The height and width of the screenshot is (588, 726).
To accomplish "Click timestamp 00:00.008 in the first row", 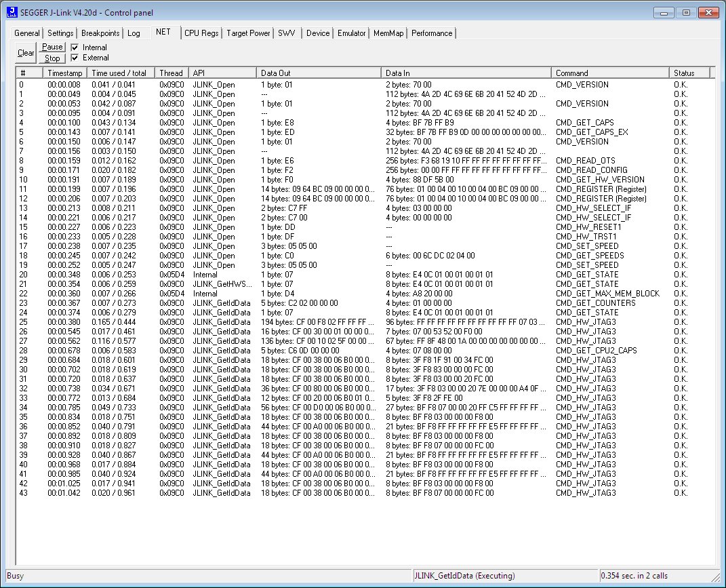I will click(x=64, y=85).
